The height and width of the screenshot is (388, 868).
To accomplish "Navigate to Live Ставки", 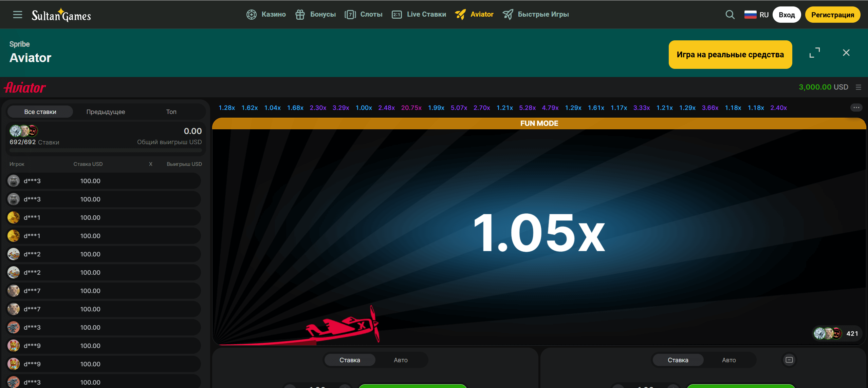I will (x=419, y=15).
